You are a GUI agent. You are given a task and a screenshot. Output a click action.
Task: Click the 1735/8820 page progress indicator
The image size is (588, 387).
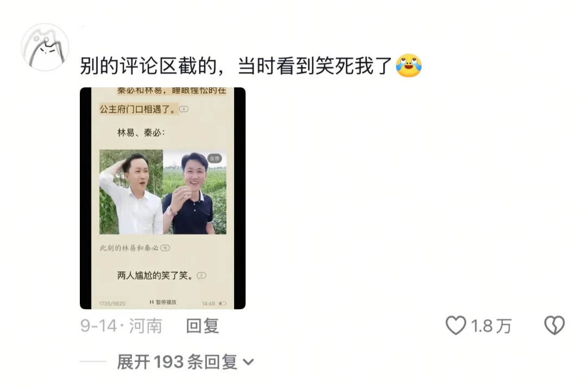(112, 303)
